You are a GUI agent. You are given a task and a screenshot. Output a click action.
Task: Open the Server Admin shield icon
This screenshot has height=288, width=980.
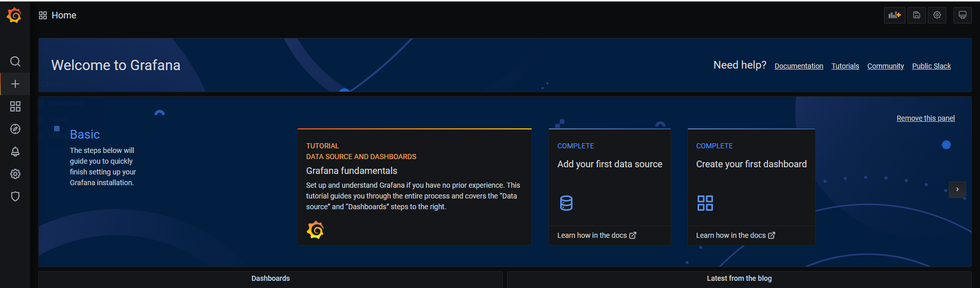15,196
